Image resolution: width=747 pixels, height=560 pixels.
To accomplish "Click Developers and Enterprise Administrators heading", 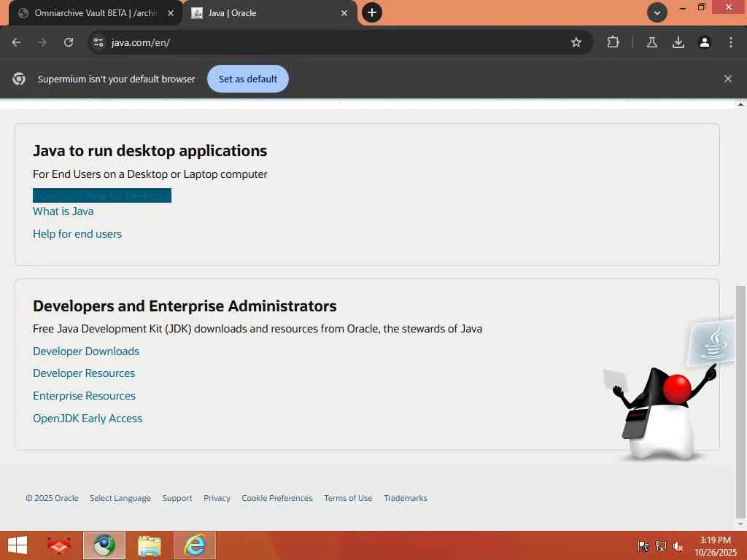I will pyautogui.click(x=185, y=306).
